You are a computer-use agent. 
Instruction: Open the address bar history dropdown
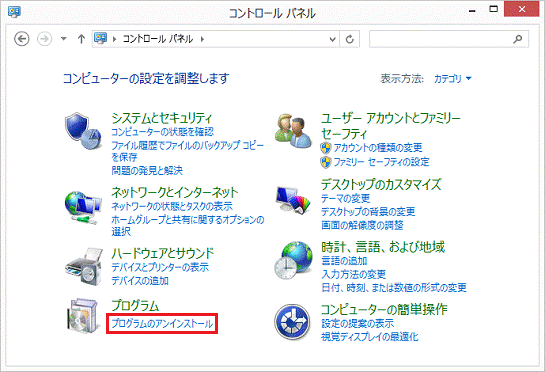332,39
